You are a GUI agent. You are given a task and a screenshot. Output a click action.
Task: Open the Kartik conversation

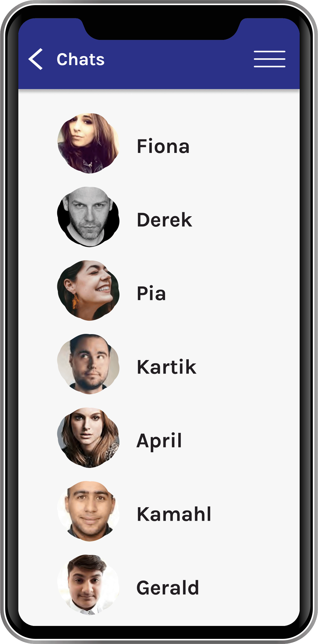click(167, 367)
